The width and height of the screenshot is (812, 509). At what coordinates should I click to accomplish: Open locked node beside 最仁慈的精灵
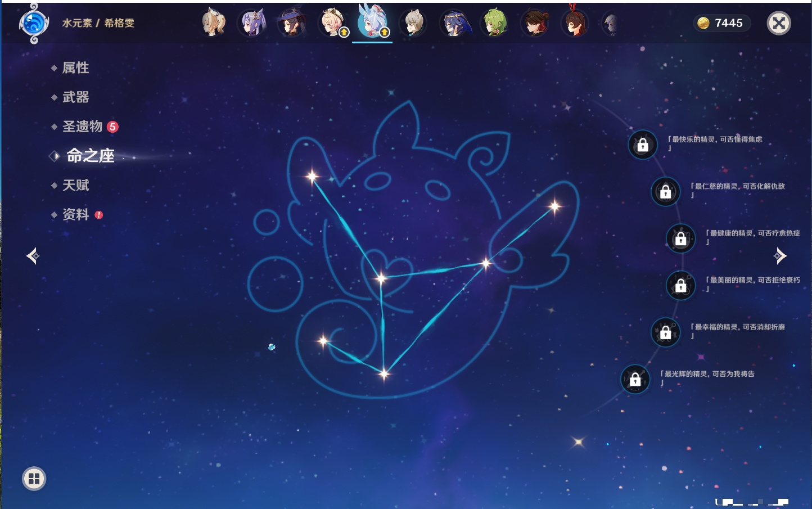[665, 192]
